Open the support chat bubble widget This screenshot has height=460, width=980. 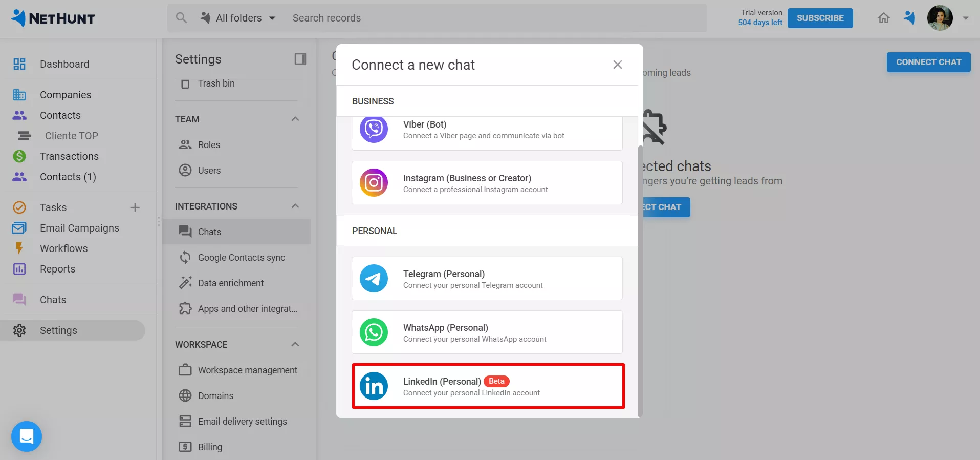(27, 436)
